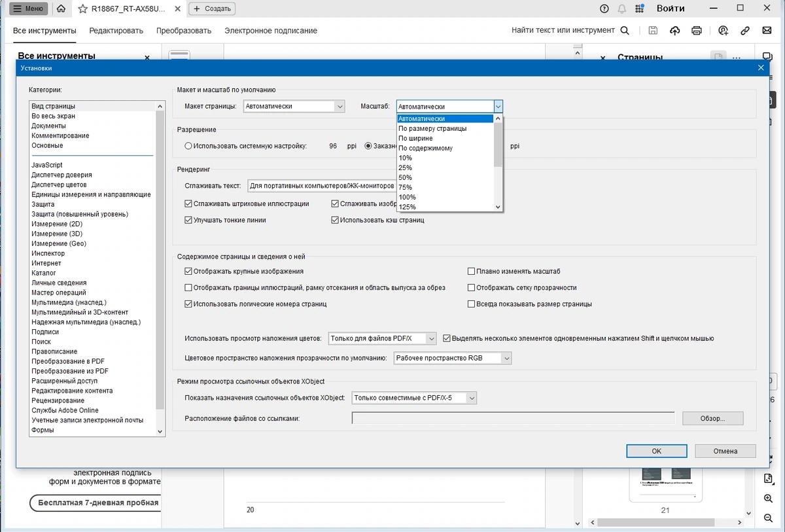785x532 pixels.
Task: Click Бесплатная 7-дневная пробная button
Action: (x=96, y=503)
